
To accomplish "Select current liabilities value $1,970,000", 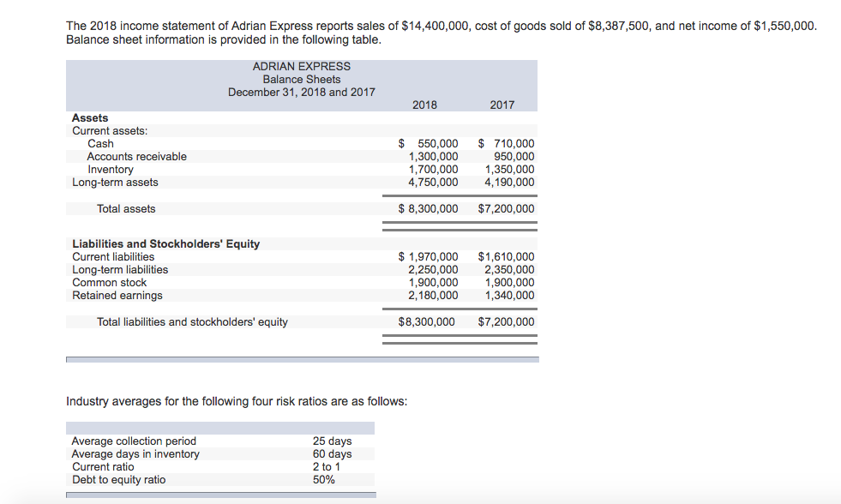I will coord(429,257).
